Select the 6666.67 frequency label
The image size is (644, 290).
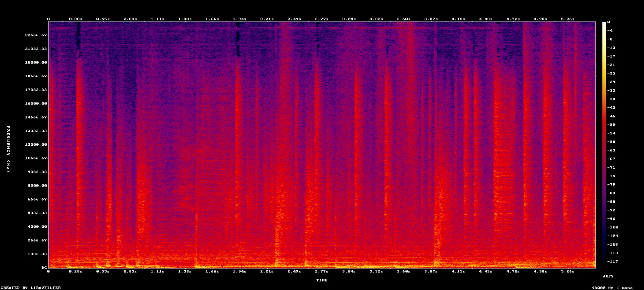(37, 199)
